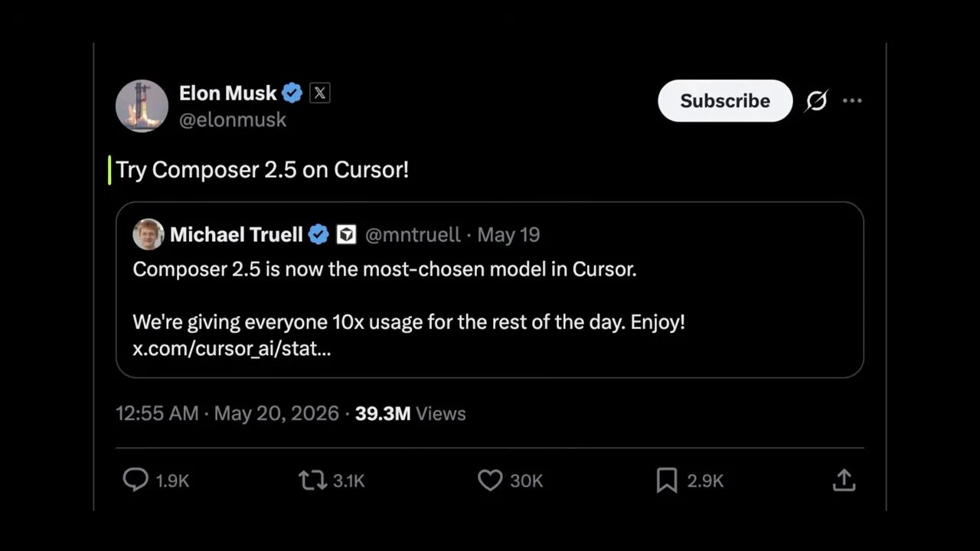
Task: Click the X affiliation badge next to Elon Musk
Action: [320, 93]
